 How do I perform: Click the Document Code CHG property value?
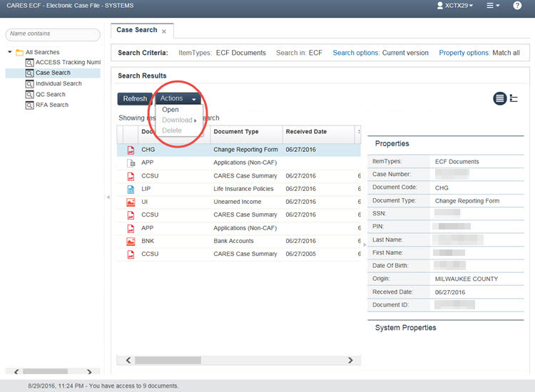[442, 188]
